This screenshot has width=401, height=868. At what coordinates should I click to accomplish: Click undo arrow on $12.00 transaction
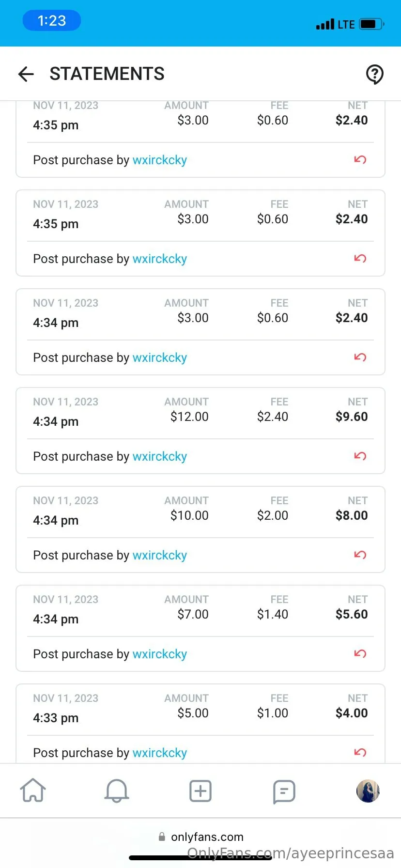(360, 456)
